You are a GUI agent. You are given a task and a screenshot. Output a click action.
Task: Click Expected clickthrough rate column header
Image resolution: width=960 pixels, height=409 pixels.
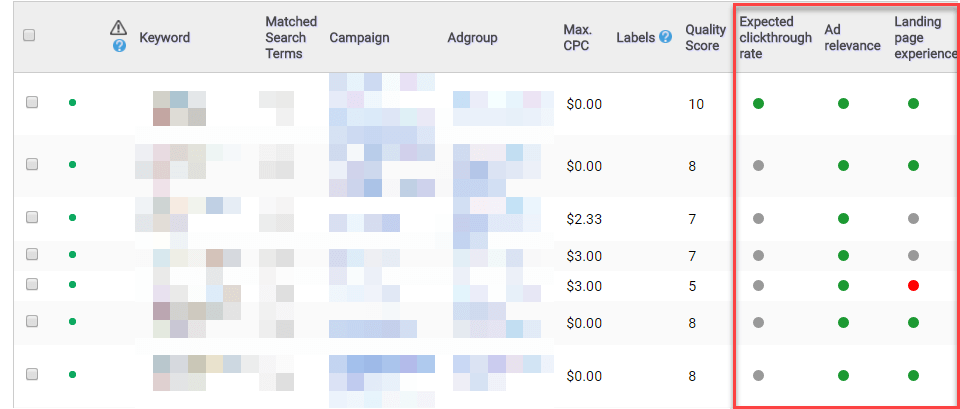(775, 38)
